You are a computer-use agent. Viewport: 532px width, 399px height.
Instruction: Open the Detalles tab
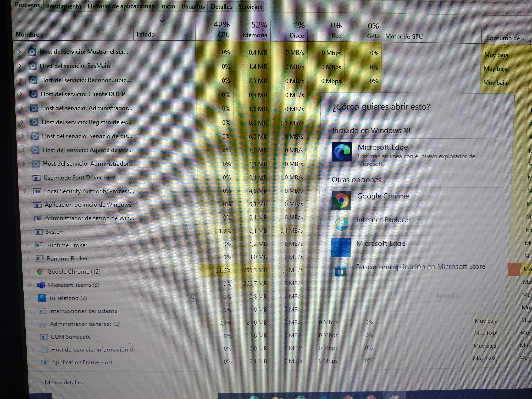221,7
